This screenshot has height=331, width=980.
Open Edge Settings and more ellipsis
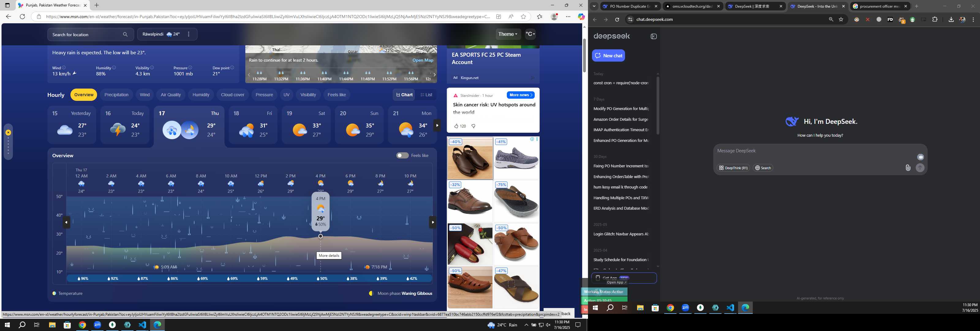pos(568,17)
